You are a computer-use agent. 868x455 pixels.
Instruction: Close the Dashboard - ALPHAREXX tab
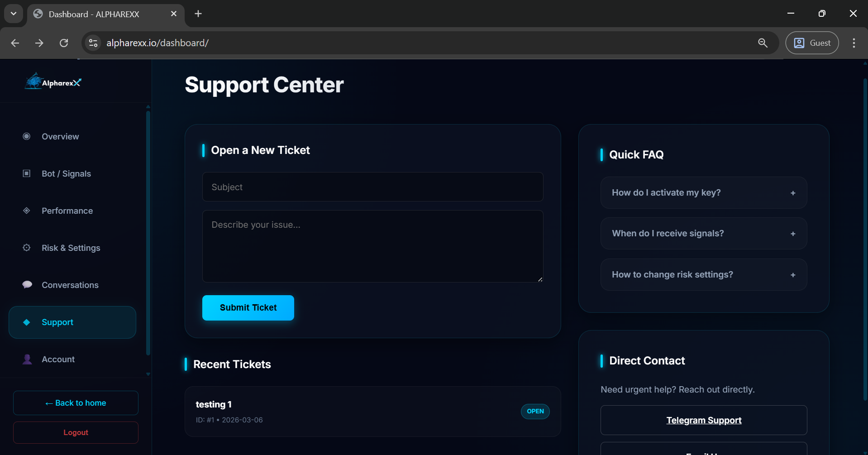pos(174,14)
